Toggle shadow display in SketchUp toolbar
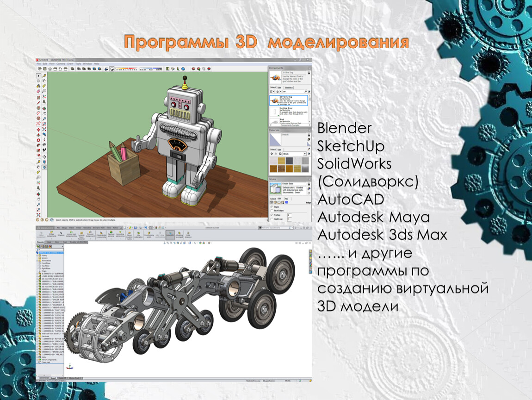This screenshot has height=400, width=532. (x=111, y=69)
